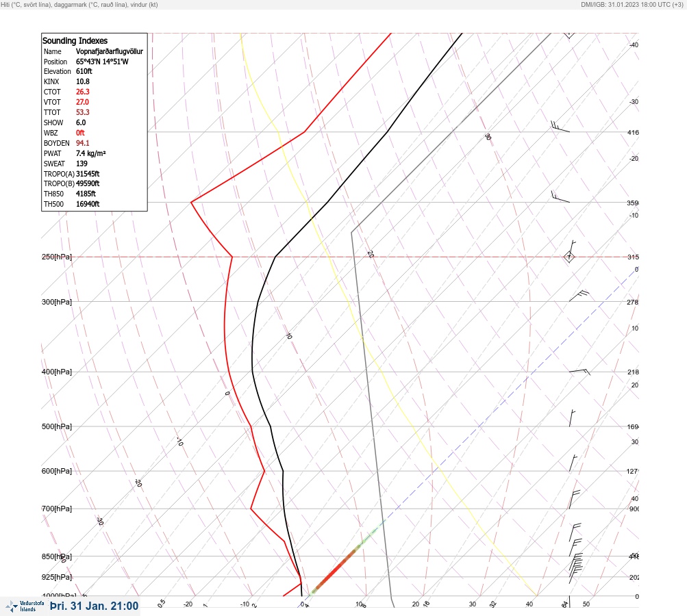687x616 pixels.
Task: Click the wind barb at 400 hPa level
Action: point(579,372)
